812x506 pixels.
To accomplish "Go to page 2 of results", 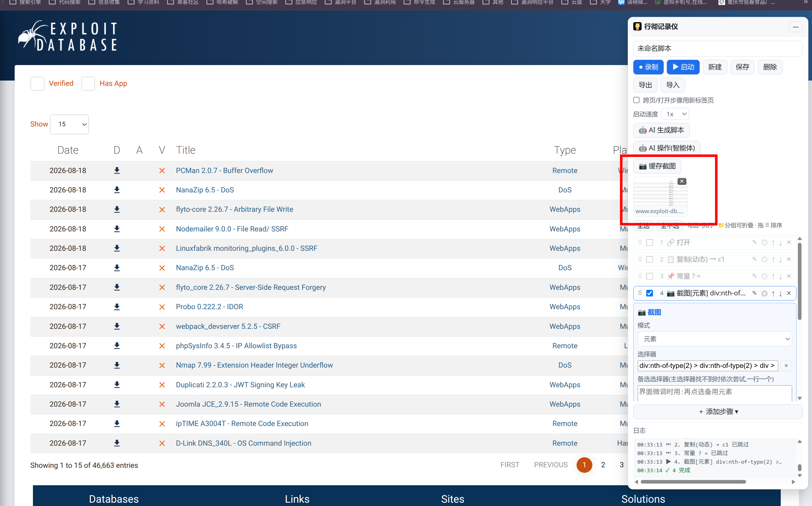I will click(603, 465).
